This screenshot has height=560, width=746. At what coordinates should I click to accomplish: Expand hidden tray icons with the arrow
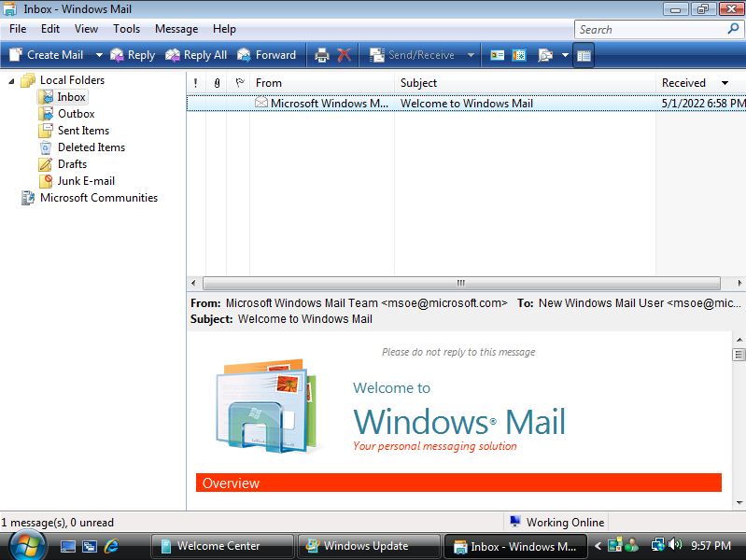[x=598, y=546]
